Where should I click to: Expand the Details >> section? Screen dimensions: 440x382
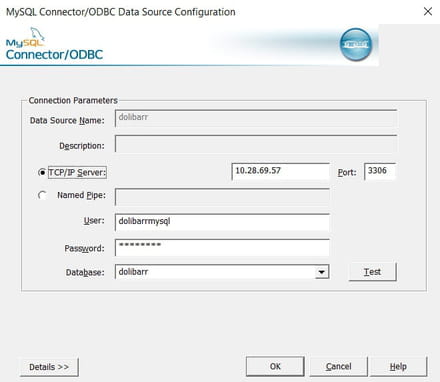click(49, 367)
